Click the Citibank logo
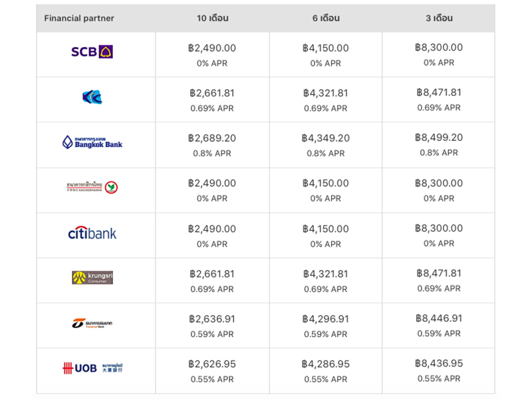 click(92, 233)
